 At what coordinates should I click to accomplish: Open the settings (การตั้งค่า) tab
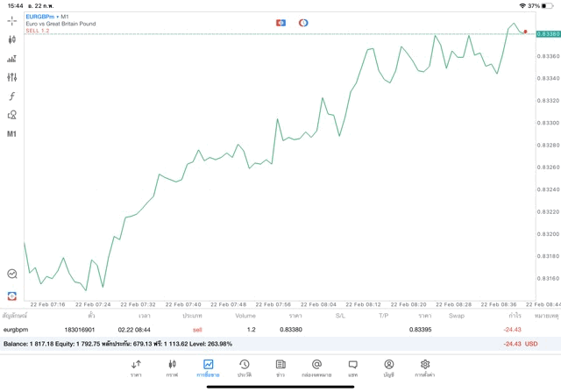[x=425, y=367]
